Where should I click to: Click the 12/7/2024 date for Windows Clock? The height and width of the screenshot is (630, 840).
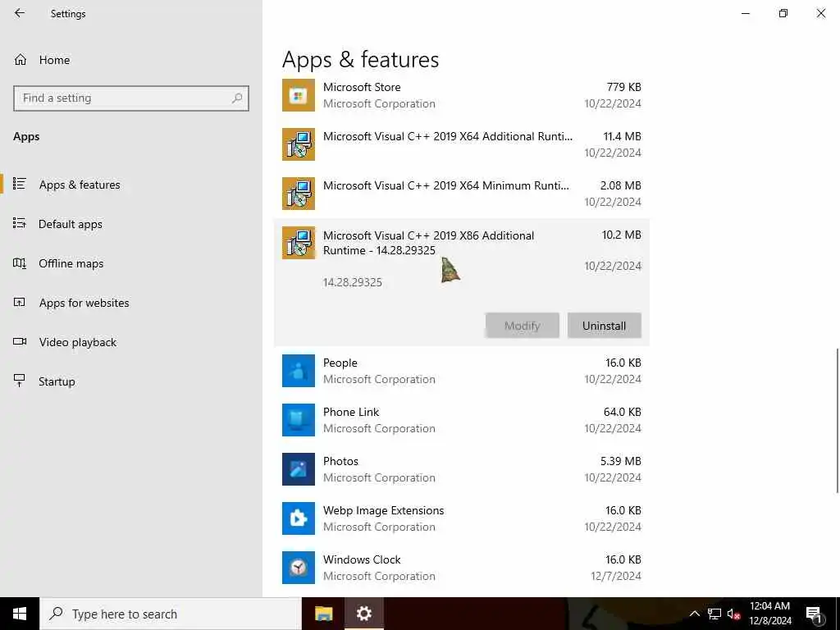click(616, 576)
